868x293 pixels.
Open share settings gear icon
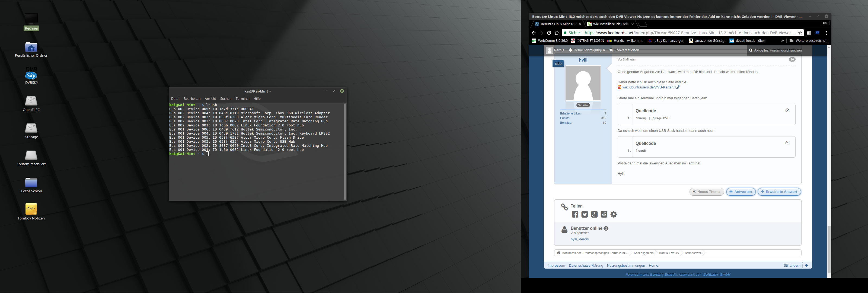coord(614,214)
